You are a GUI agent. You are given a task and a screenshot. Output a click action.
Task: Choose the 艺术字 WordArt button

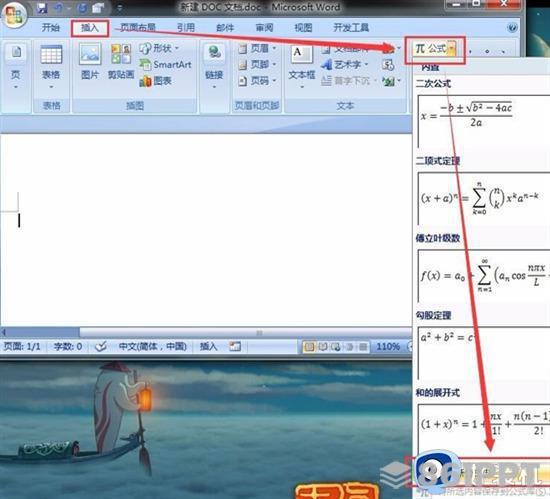pos(345,65)
